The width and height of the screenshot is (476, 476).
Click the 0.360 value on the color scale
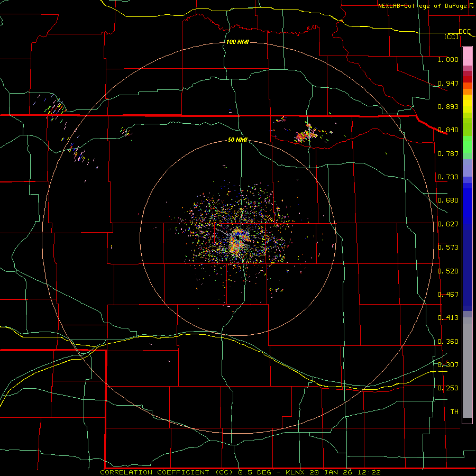448,342
